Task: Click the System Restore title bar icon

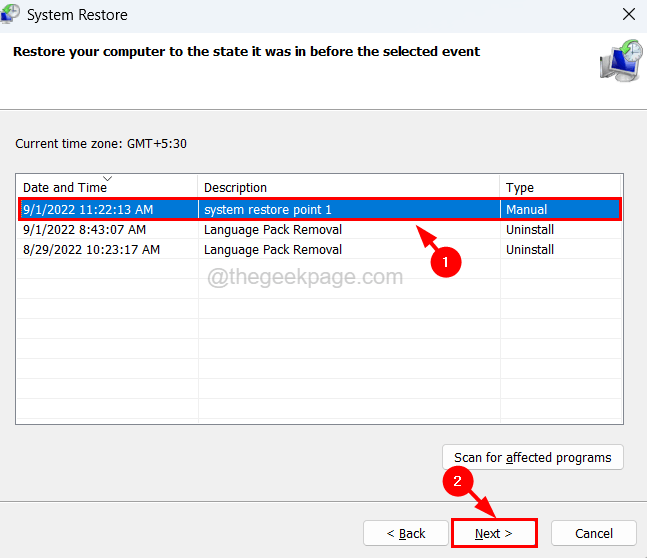Action: coord(10,15)
